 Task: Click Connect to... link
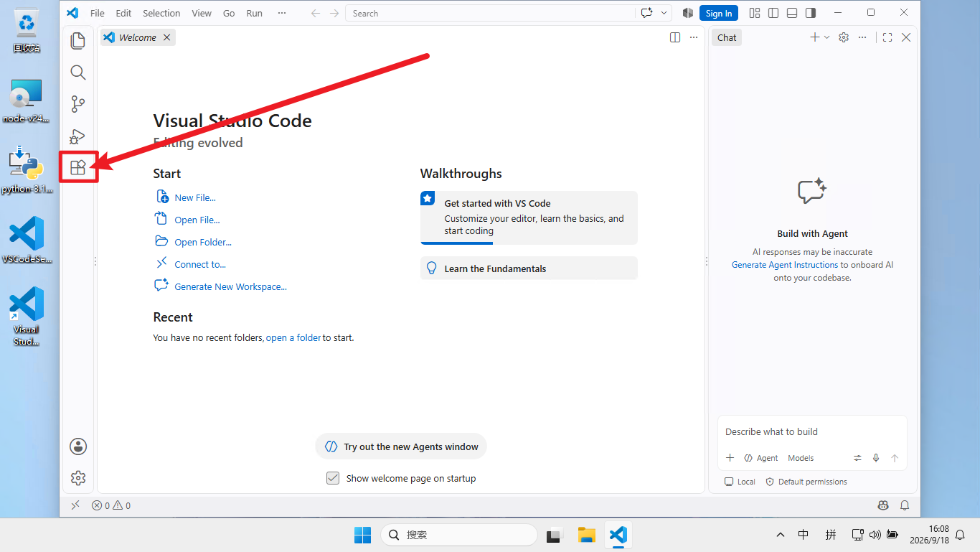200,264
